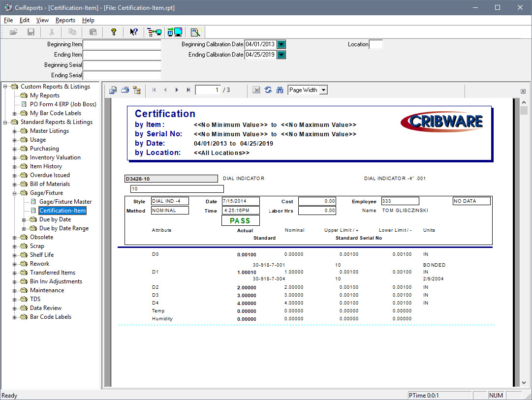Open the Beginning Calibration Date picker

(x=281, y=44)
